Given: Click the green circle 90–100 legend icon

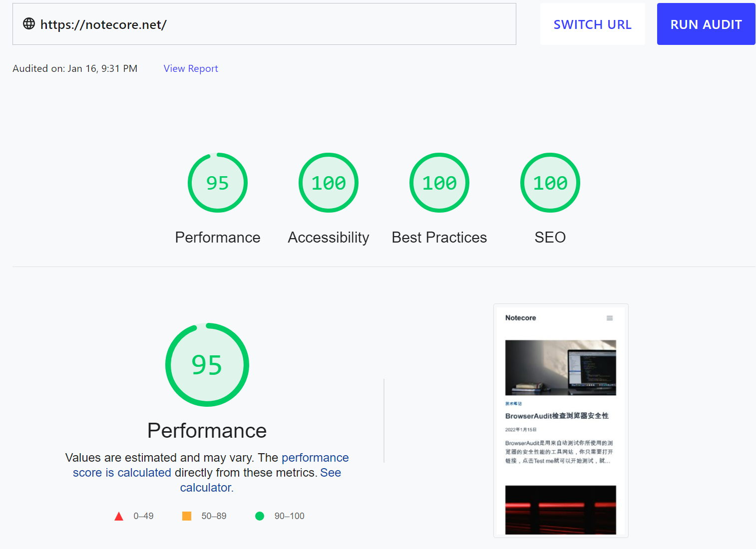Looking at the screenshot, I should tap(260, 516).
